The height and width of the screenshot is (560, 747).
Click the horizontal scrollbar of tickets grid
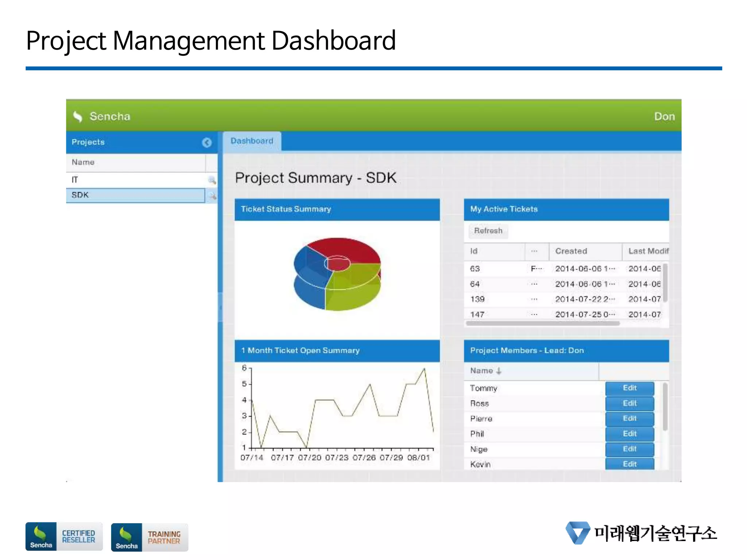click(543, 323)
